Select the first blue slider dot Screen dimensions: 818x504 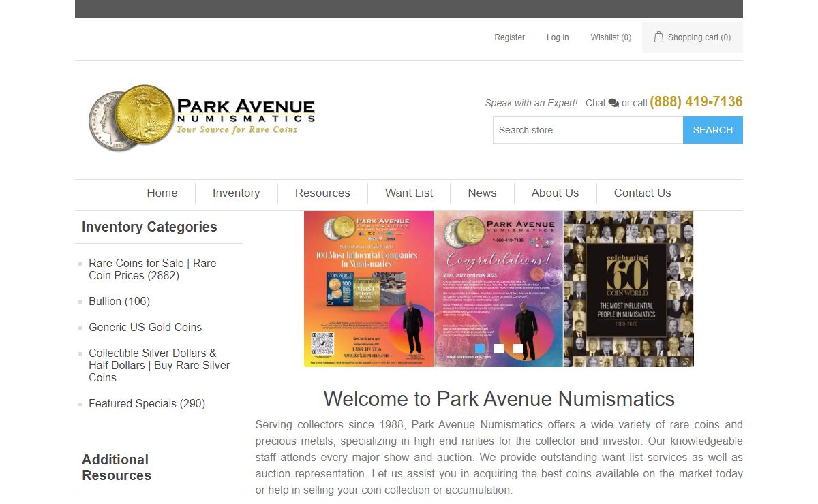[480, 349]
